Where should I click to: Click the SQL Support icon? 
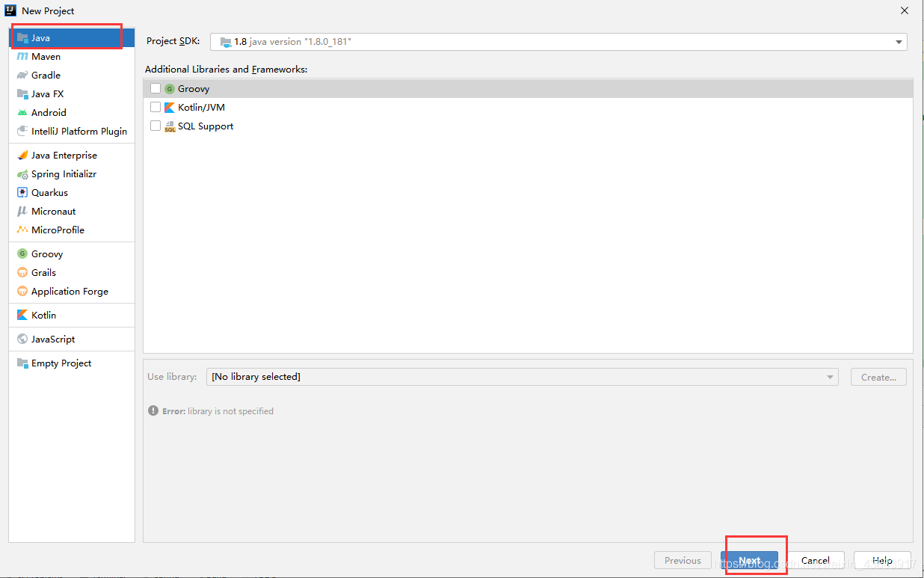(170, 126)
